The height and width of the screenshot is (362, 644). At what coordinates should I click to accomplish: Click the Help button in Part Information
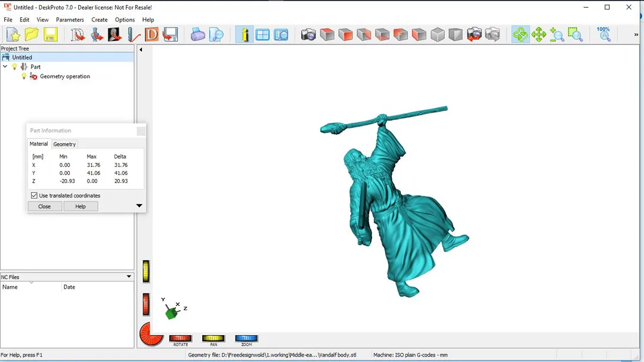[x=80, y=206]
